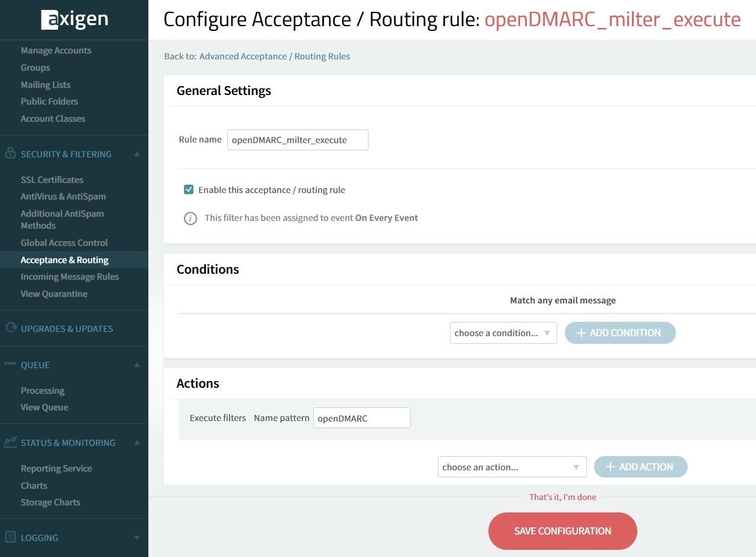This screenshot has width=756, height=557.
Task: Open the choose an action dropdown
Action: 512,467
